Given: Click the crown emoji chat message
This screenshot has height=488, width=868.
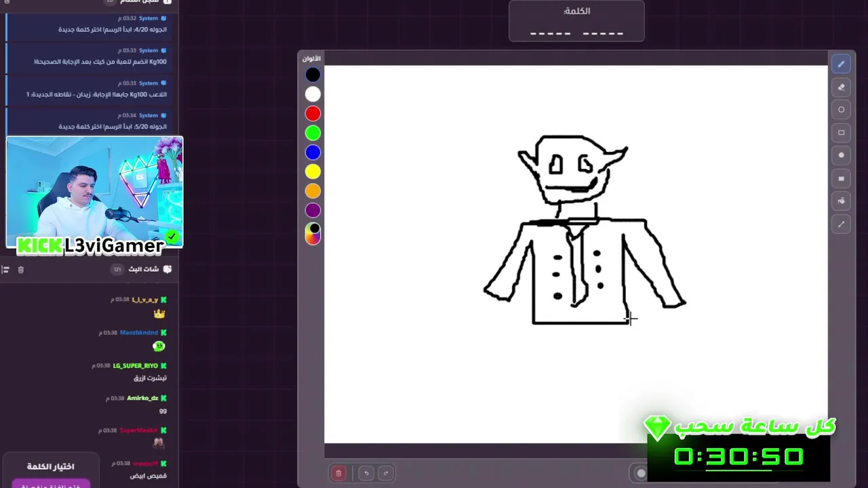Looking at the screenshot, I should pyautogui.click(x=159, y=314).
